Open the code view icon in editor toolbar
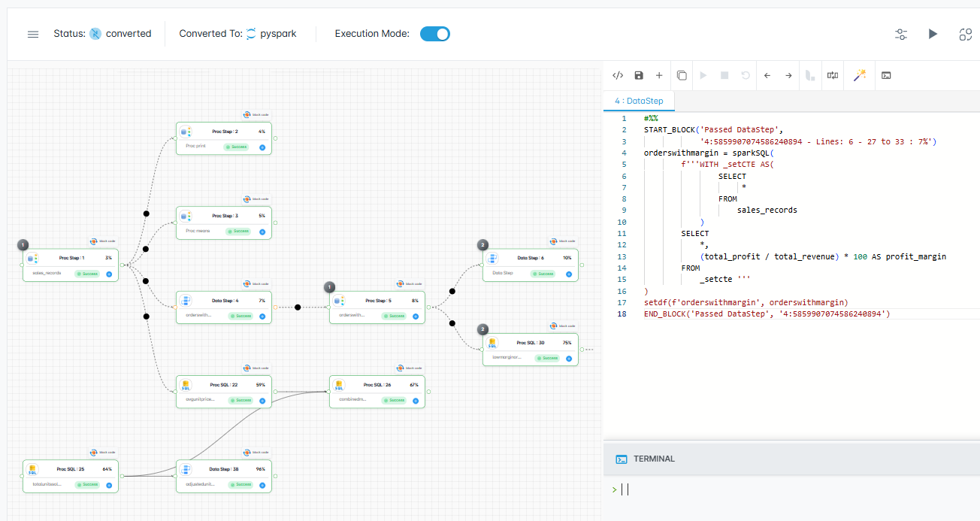 click(x=617, y=75)
